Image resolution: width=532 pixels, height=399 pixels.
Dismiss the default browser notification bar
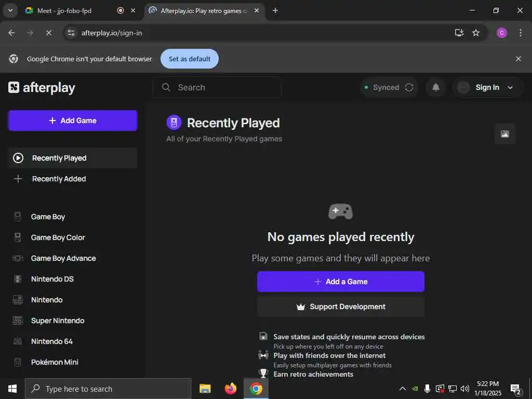518,59
